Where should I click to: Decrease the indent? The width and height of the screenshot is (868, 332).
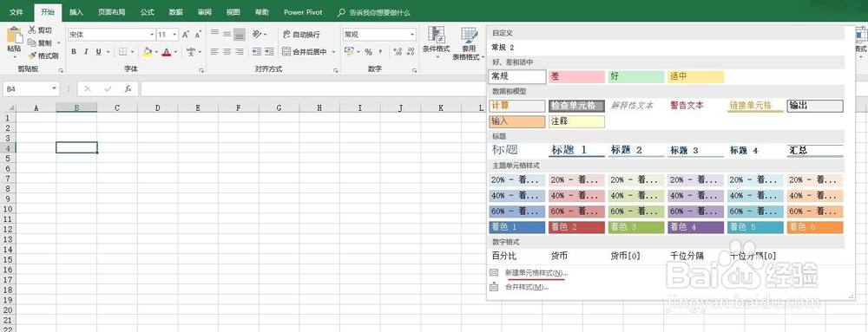click(257, 51)
